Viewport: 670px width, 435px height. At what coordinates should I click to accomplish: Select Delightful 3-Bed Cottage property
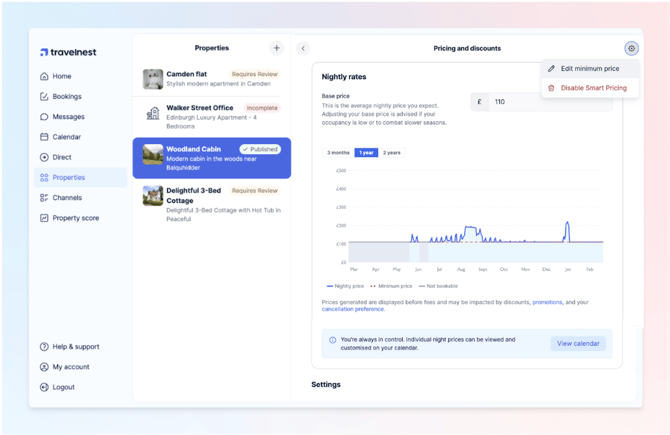[212, 204]
